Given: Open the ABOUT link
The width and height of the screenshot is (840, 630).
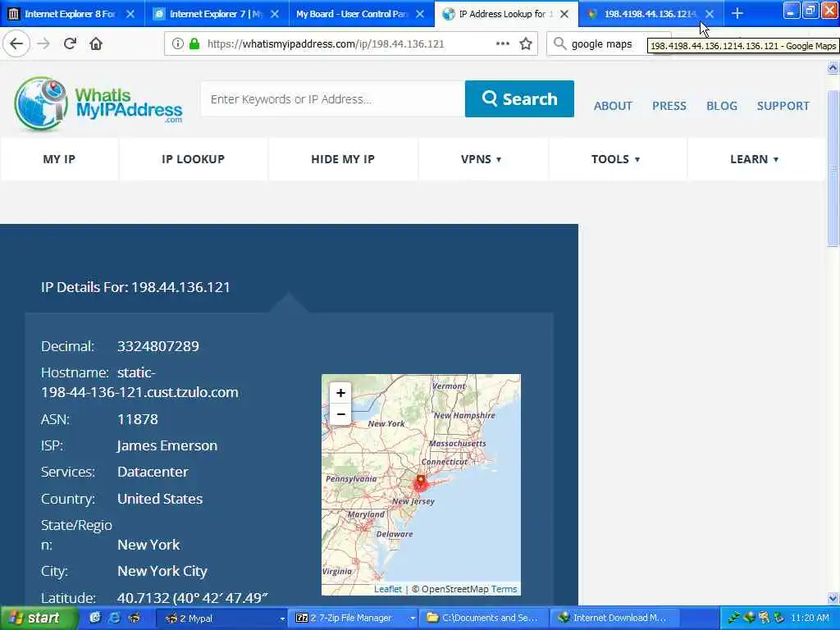Looking at the screenshot, I should (x=613, y=106).
